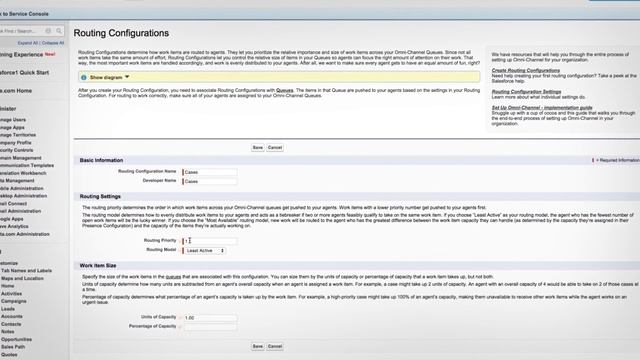This screenshot has height=360, width=640.
Task: Click the Units of Capacity field
Action: (x=210, y=318)
